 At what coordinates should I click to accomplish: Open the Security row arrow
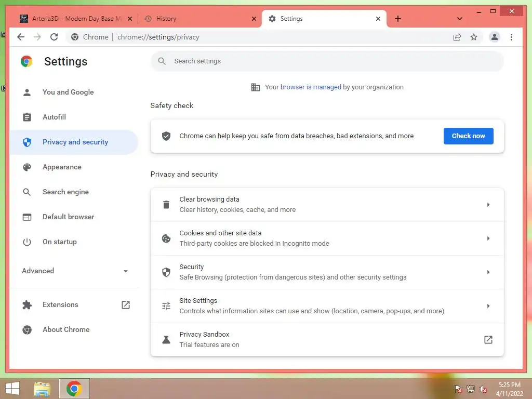tap(488, 272)
